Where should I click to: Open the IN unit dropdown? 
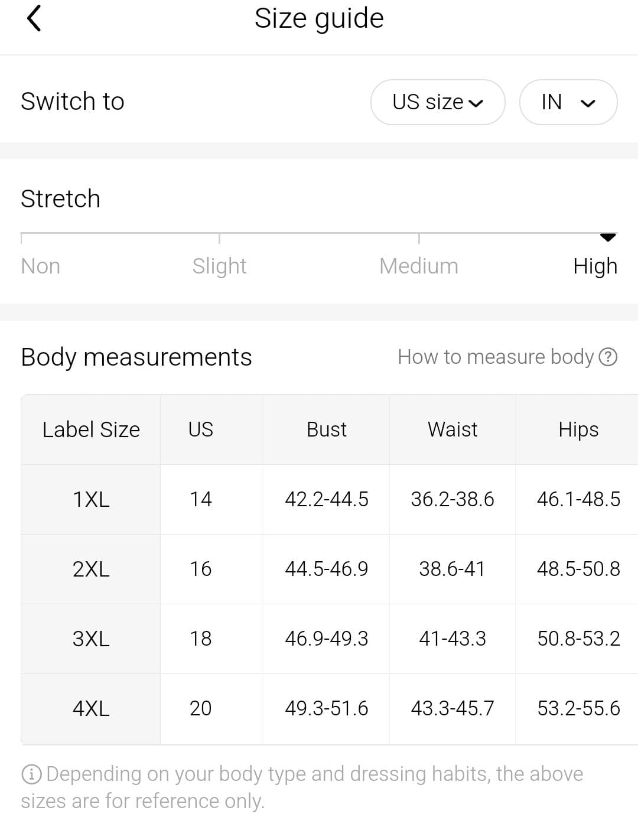(568, 102)
